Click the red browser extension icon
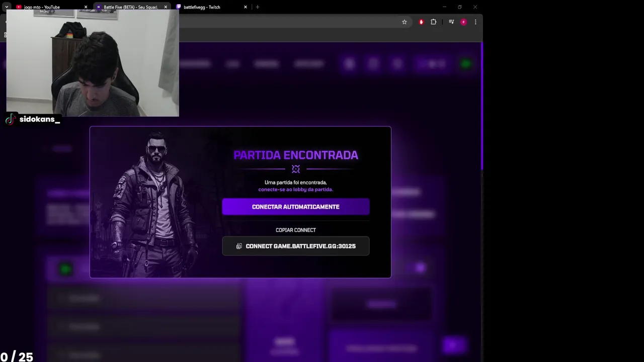 click(421, 22)
